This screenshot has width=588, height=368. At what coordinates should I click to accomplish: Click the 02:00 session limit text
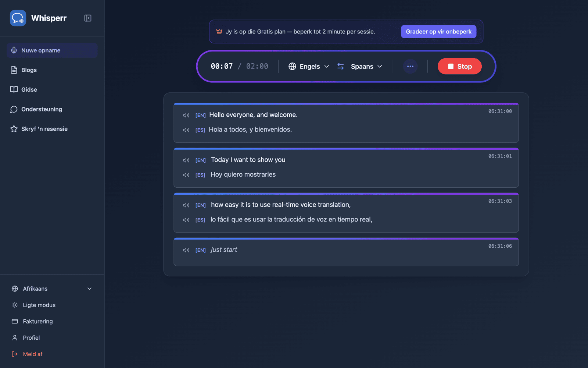[257, 66]
